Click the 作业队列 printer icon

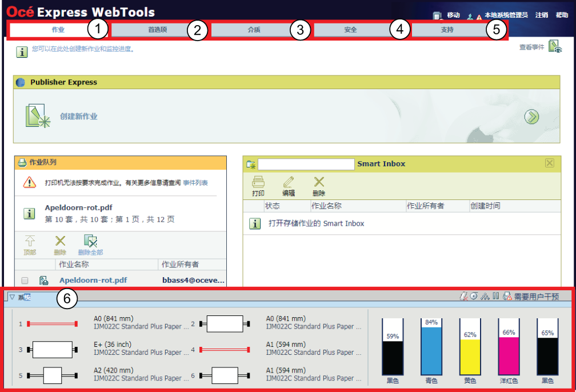[x=22, y=162]
